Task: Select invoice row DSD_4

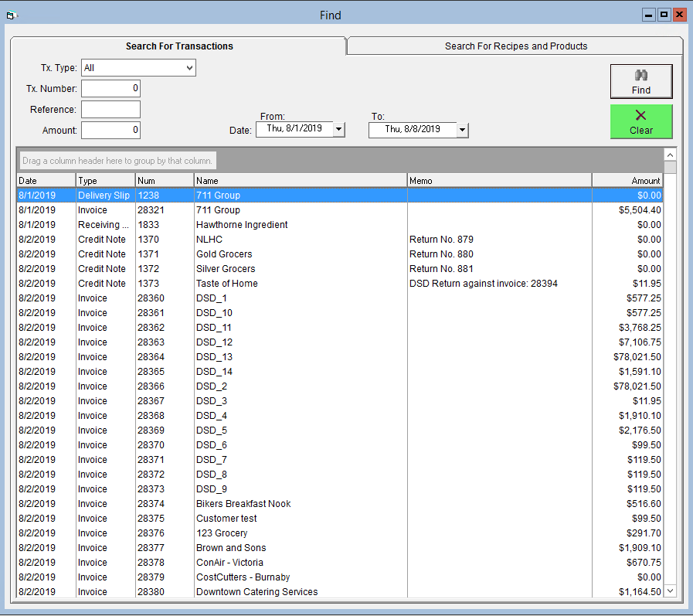Action: pyautogui.click(x=339, y=416)
